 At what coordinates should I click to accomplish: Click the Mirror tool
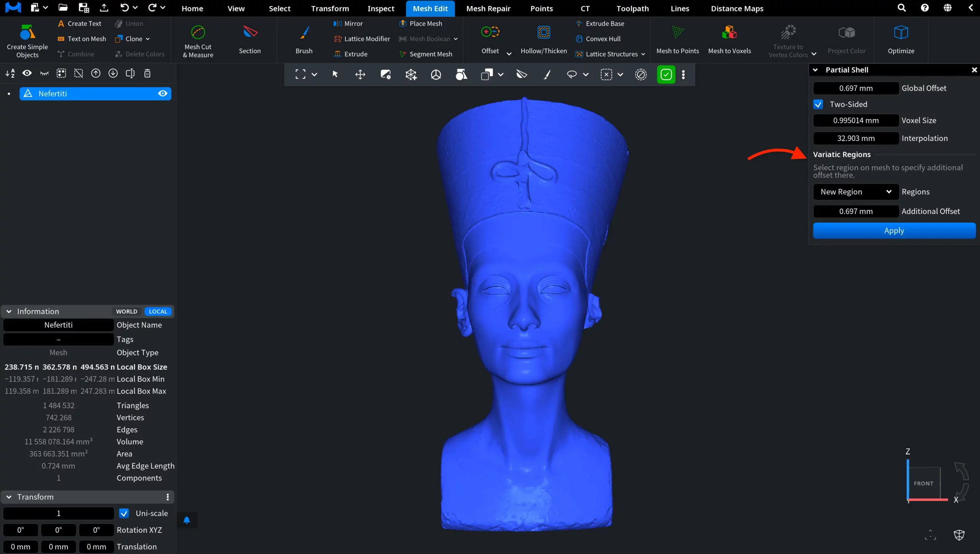348,23
